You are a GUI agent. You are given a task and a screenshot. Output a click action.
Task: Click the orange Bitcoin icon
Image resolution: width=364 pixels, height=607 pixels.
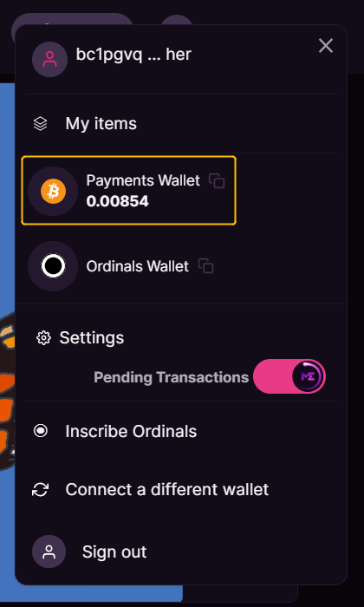[x=53, y=192]
